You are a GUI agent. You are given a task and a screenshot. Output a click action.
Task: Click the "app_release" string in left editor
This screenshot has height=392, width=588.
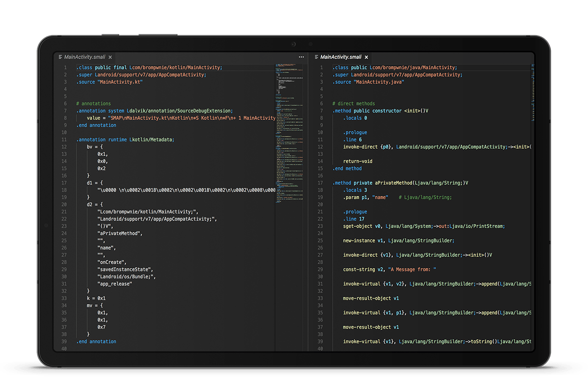pos(115,284)
